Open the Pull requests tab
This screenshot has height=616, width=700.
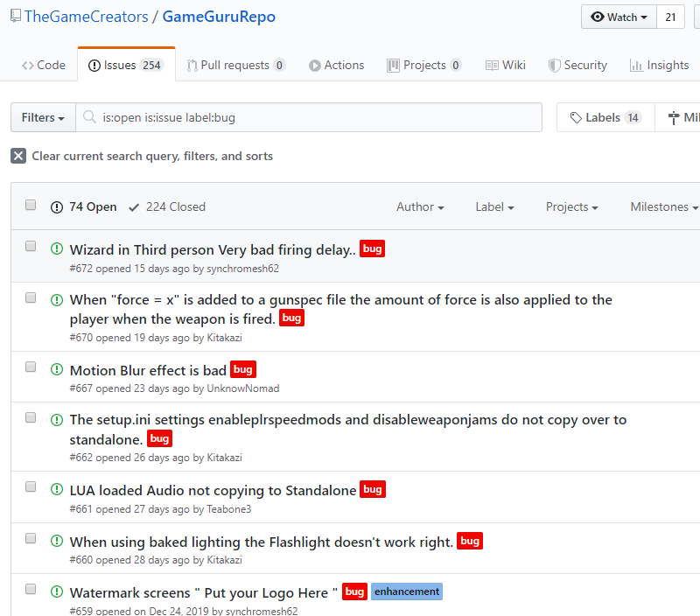pos(236,65)
